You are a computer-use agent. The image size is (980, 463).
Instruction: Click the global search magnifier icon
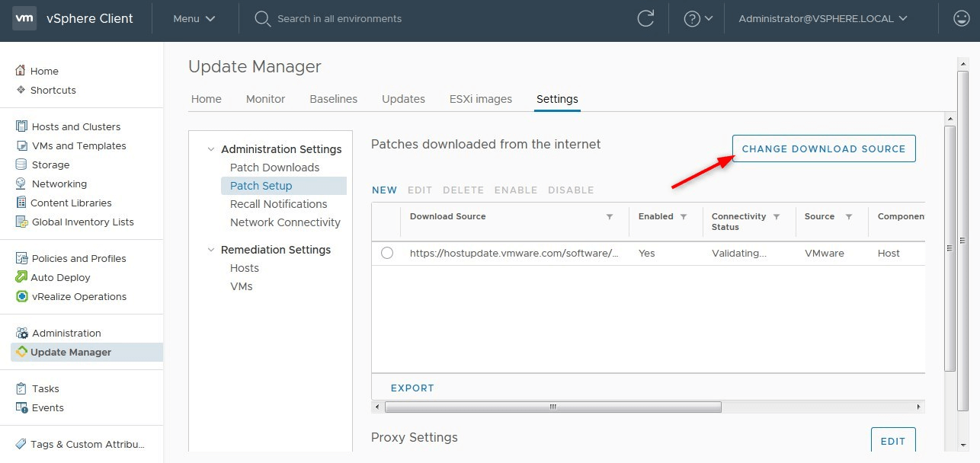point(263,18)
